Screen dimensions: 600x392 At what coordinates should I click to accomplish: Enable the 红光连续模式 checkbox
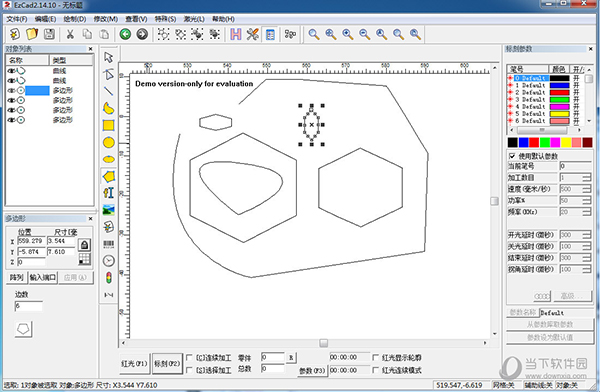[x=376, y=370]
